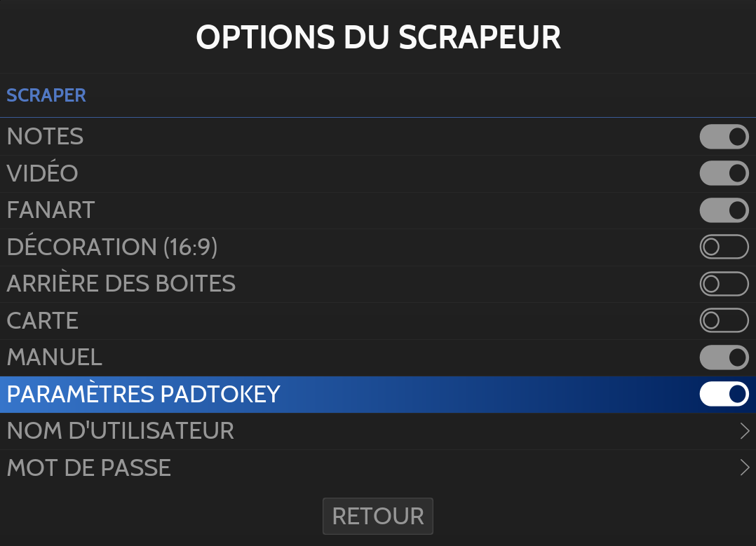Expand Mot de passe chevron arrow
Image resolution: width=756 pixels, height=546 pixels.
tap(745, 467)
